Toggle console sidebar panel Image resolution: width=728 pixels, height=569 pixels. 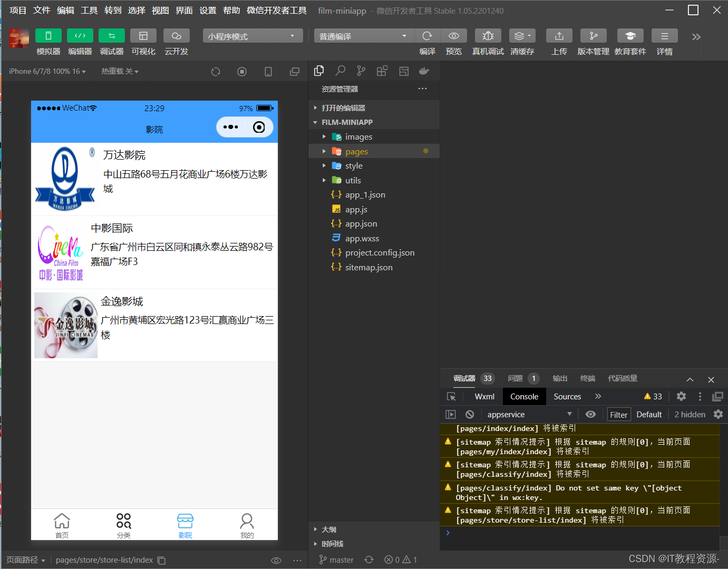click(451, 415)
